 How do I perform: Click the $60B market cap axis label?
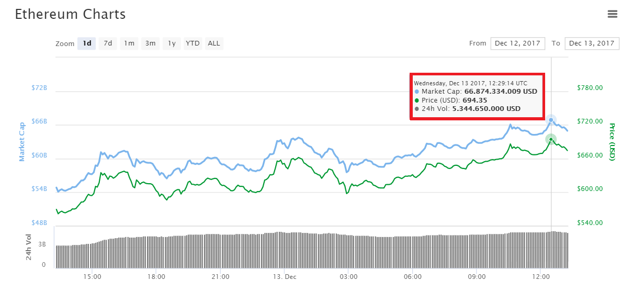coord(39,155)
